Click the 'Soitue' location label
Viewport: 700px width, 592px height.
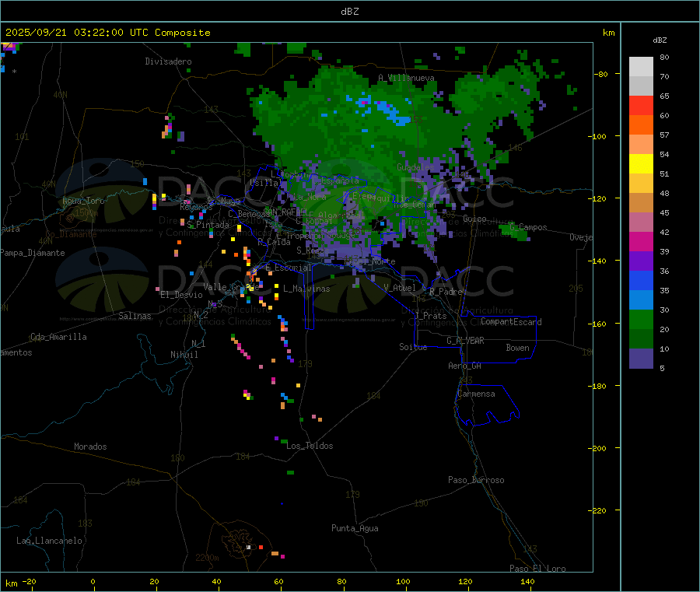413,347
